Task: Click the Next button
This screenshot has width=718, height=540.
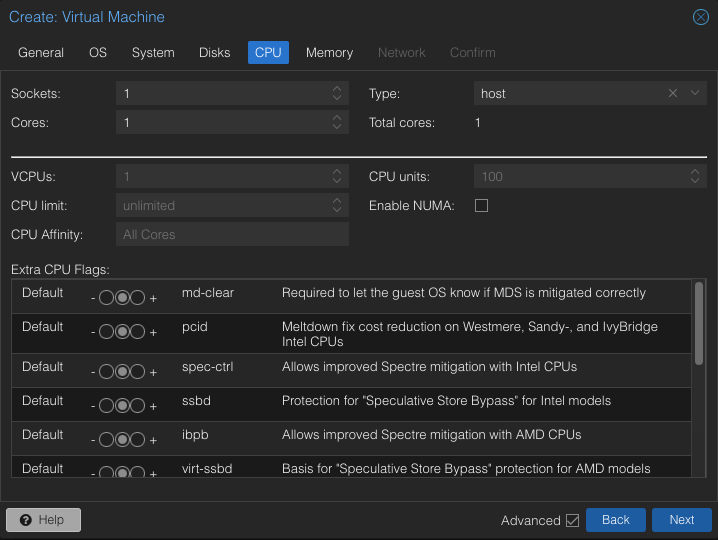Action: (x=681, y=520)
